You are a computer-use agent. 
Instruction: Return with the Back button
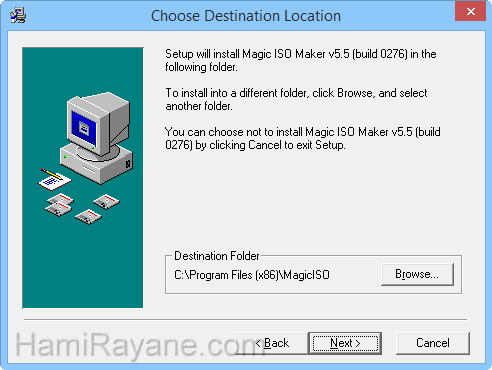click(272, 343)
